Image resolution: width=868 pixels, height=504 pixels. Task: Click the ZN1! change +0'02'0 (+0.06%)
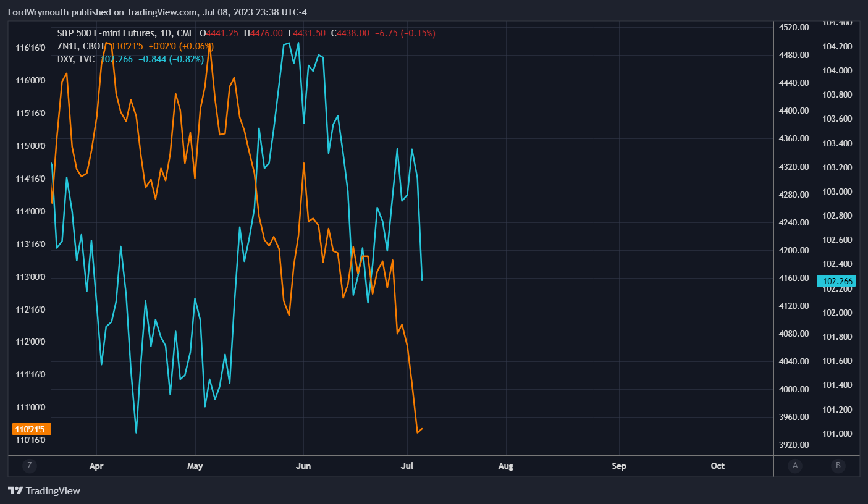point(181,46)
